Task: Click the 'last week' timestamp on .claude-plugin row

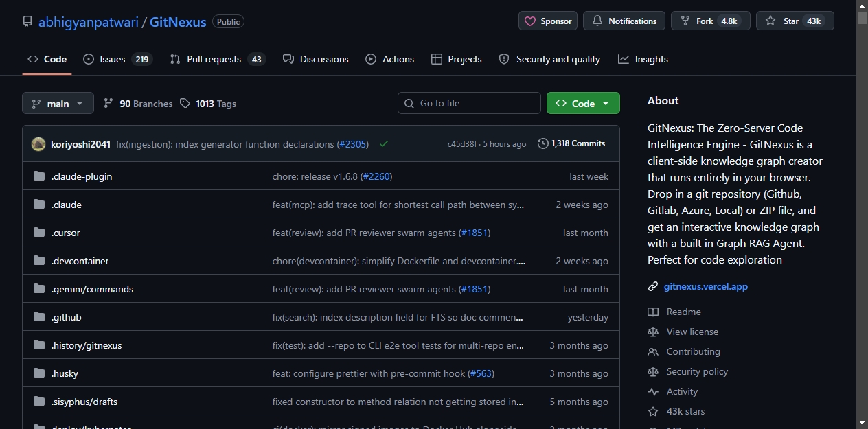Action: click(589, 176)
